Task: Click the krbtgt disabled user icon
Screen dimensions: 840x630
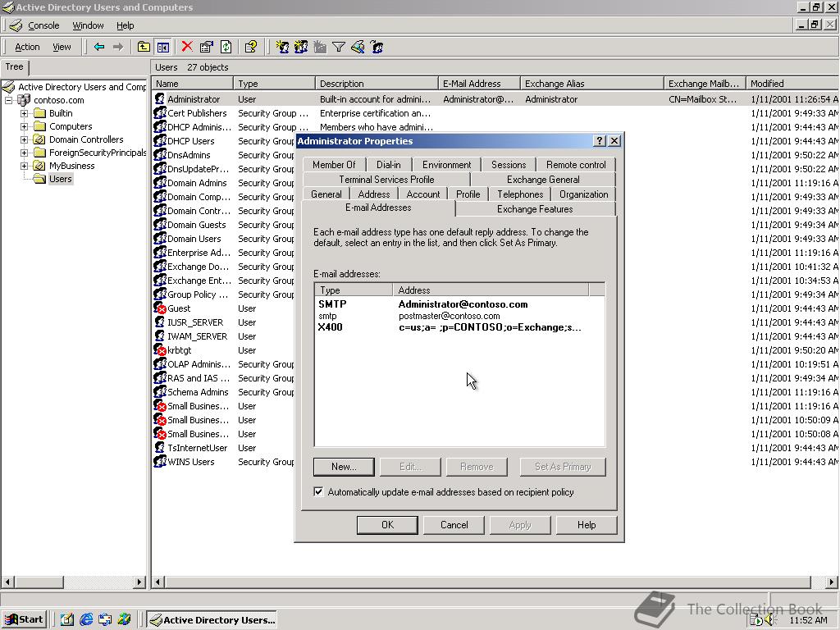Action: 160,349
